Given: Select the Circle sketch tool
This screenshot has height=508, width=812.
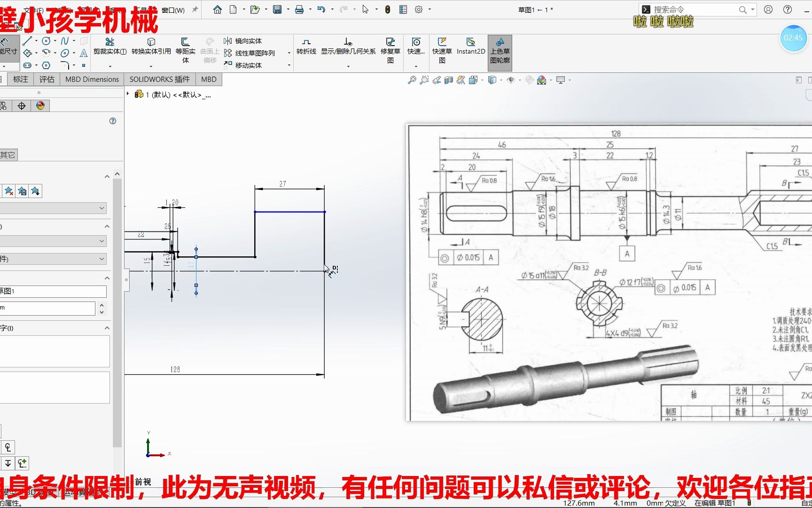Looking at the screenshot, I should 46,41.
